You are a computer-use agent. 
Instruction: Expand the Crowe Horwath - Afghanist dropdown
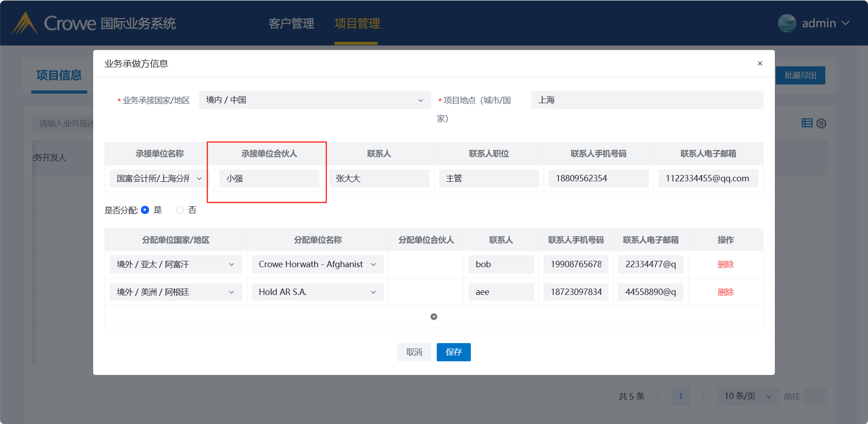[x=318, y=264]
